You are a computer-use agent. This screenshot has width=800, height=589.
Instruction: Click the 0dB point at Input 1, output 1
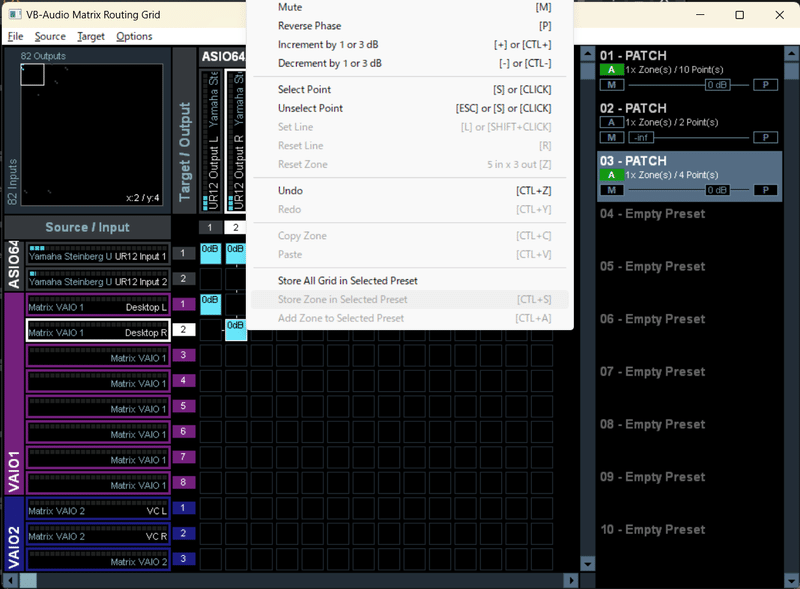pos(210,254)
